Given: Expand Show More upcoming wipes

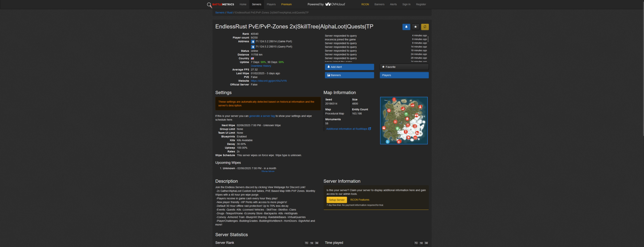Looking at the screenshot, I should point(268,171).
